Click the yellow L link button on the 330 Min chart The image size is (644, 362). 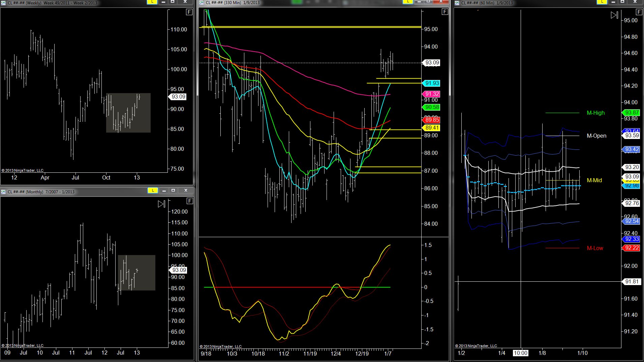(408, 2)
